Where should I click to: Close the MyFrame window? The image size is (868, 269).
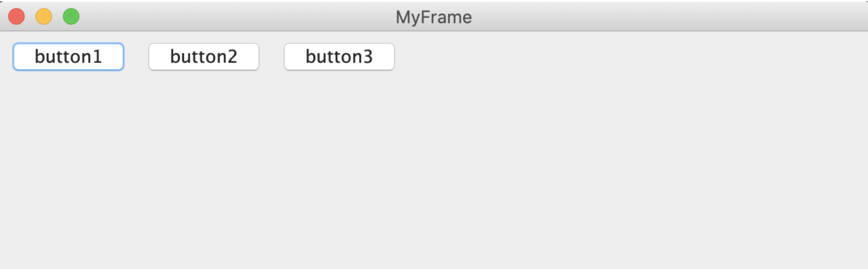(16, 17)
